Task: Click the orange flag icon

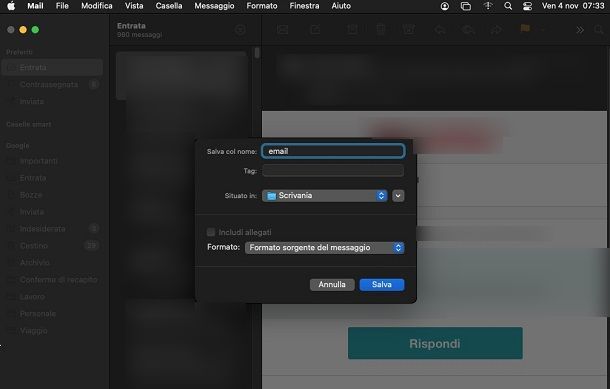Action: click(525, 29)
